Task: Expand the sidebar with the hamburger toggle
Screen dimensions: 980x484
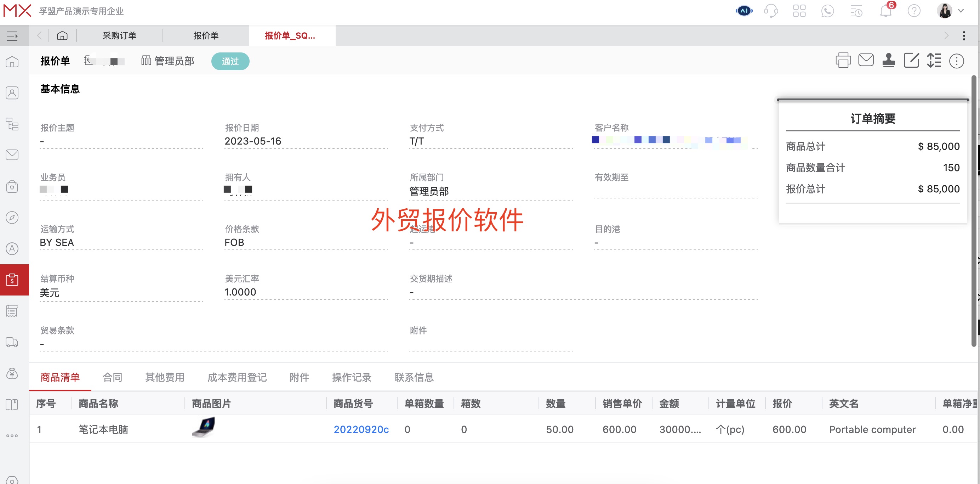Action: (12, 35)
